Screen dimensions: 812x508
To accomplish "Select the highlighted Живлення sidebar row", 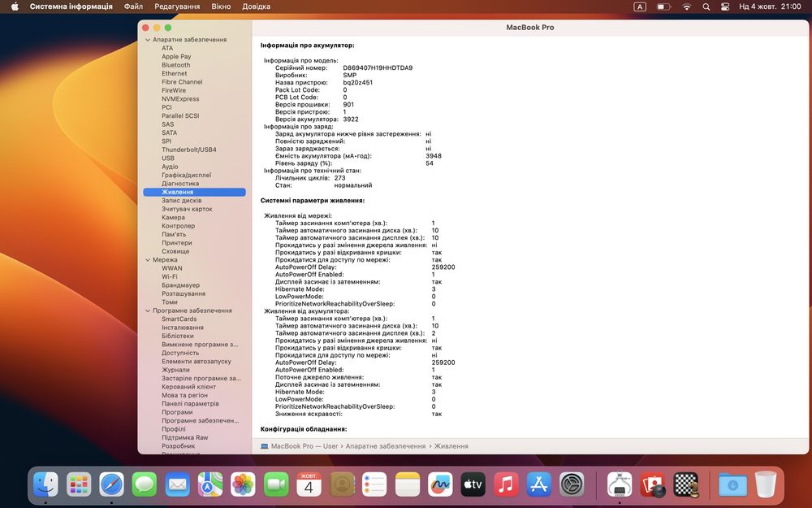I will [x=194, y=192].
